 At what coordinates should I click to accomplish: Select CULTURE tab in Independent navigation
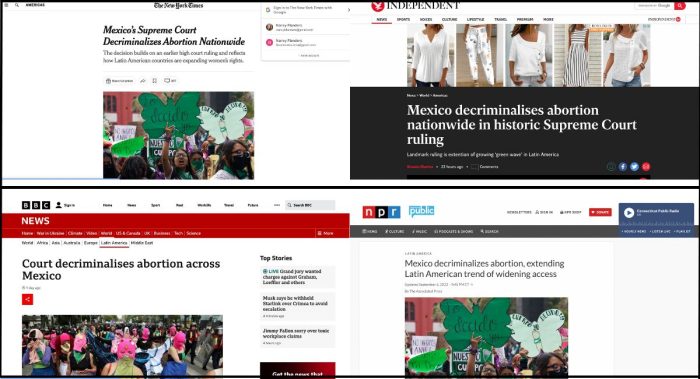pos(449,20)
